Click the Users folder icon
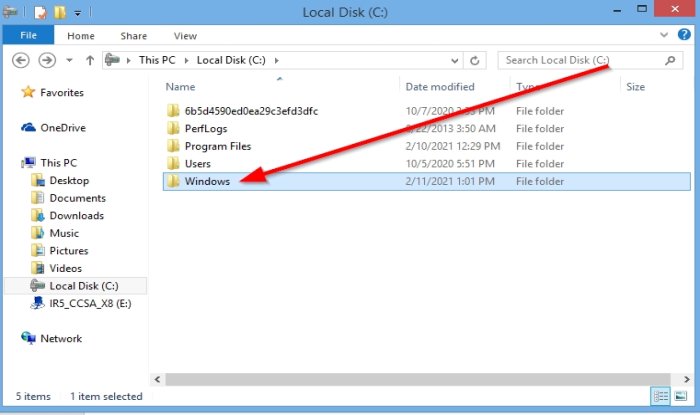The image size is (700, 415). click(x=173, y=164)
